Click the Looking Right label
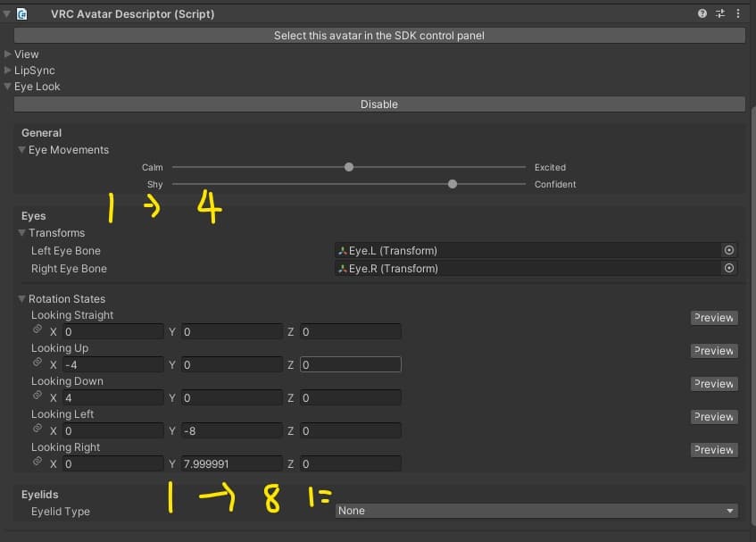Screen dimensions: 756x542 [x=65, y=447]
